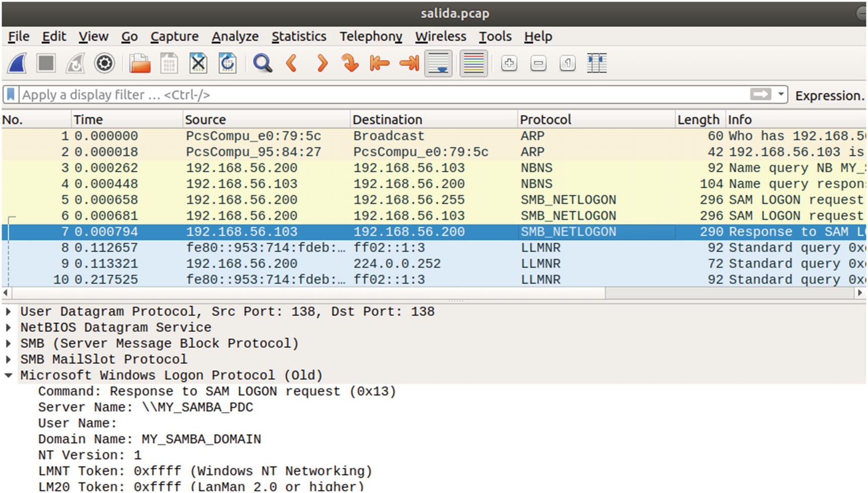The height and width of the screenshot is (493, 868).
Task: Select Server Name \\MY_SAMBA_PDC field
Action: tap(146, 407)
